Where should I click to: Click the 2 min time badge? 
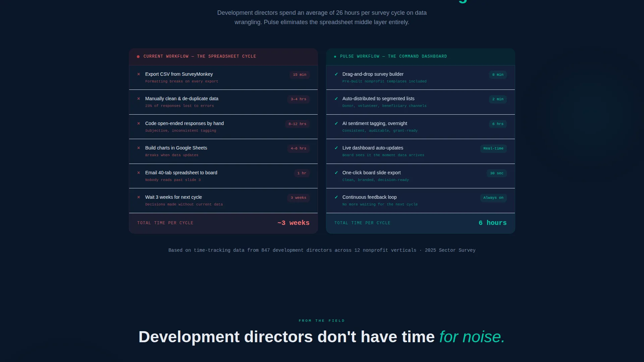pyautogui.click(x=498, y=99)
